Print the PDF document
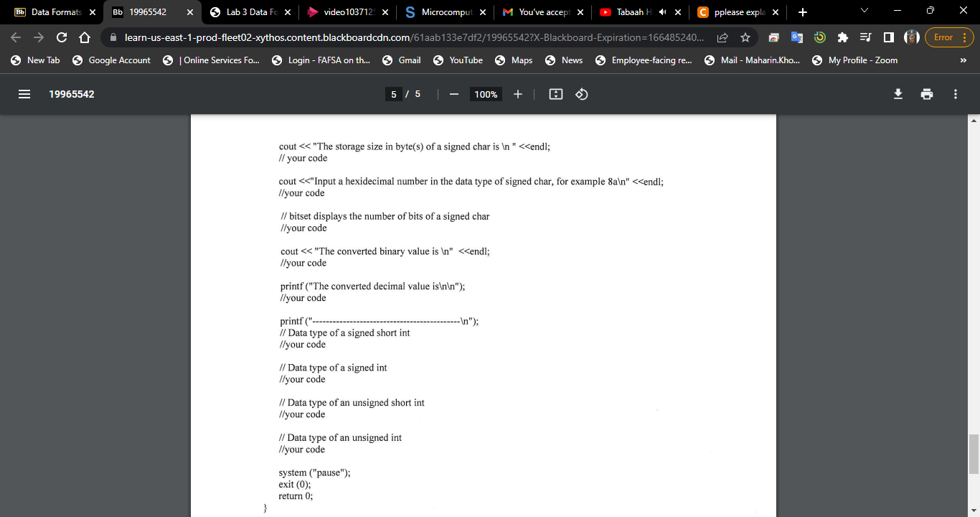This screenshot has height=517, width=980. (926, 93)
